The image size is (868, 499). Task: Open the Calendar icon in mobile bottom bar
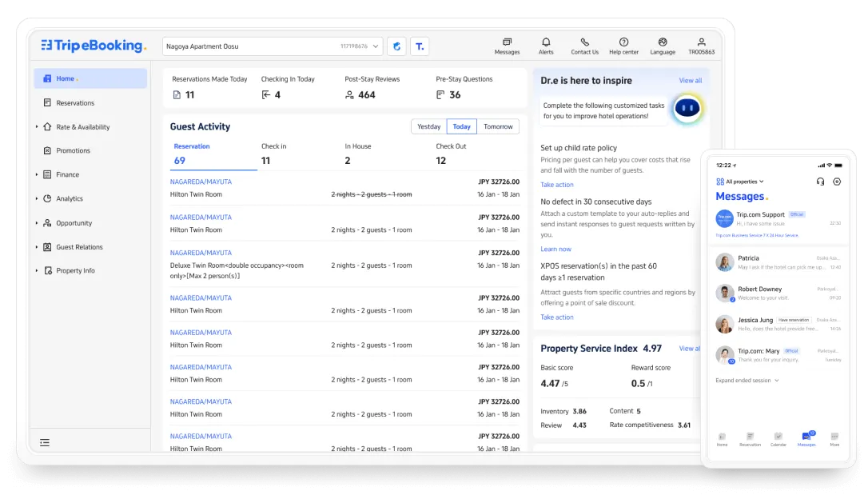778,436
